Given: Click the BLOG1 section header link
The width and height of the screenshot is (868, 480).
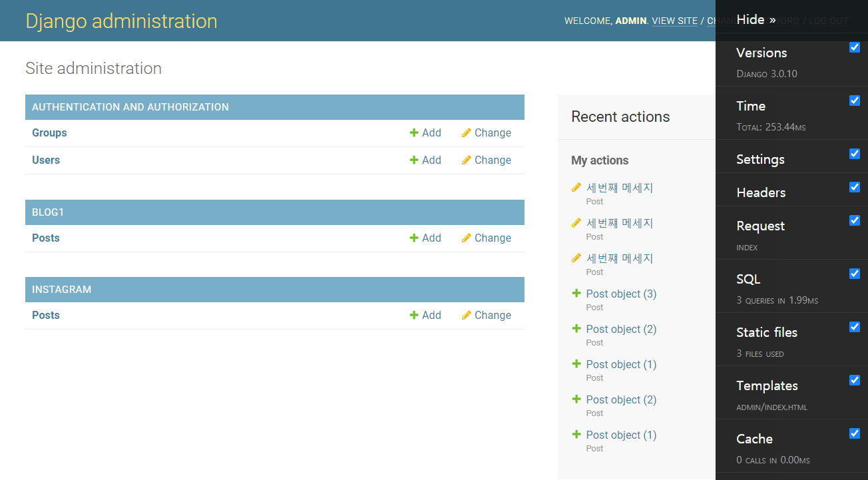Looking at the screenshot, I should (x=48, y=212).
